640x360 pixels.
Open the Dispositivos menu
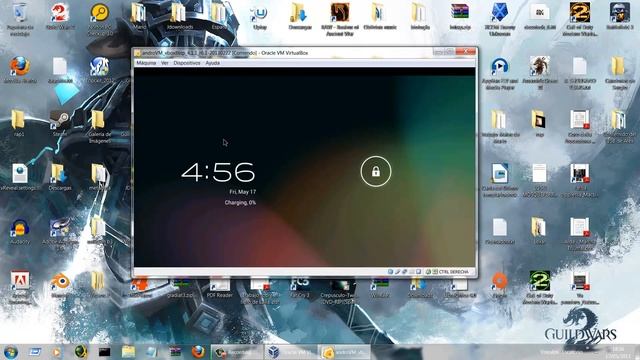187,63
